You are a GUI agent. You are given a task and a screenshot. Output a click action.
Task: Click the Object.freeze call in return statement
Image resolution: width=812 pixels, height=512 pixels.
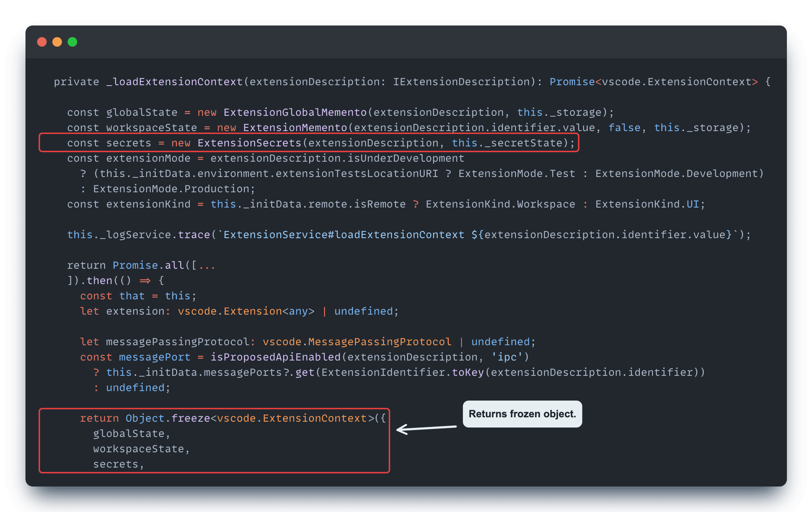click(167, 418)
